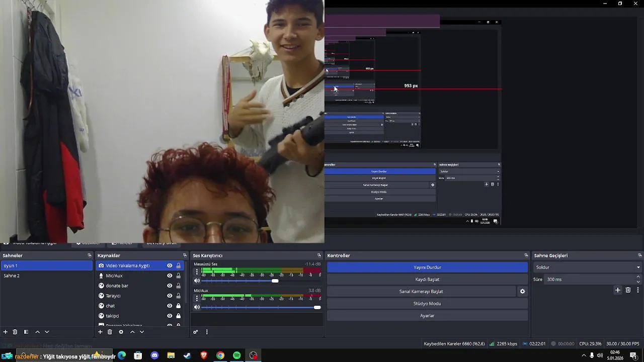Image resolution: width=644 pixels, height=362 pixels.
Task: Toggle Tarayıcı source visibility eye
Action: (170, 296)
